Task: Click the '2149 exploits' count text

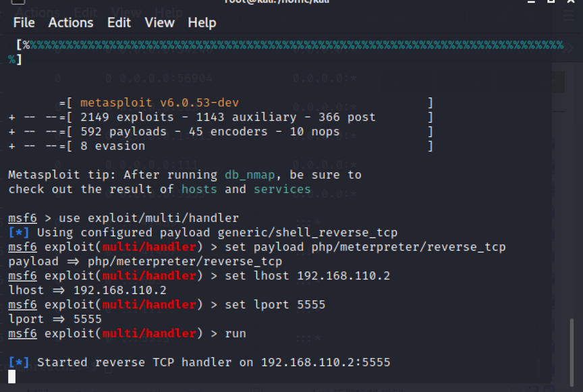Action: click(x=127, y=117)
